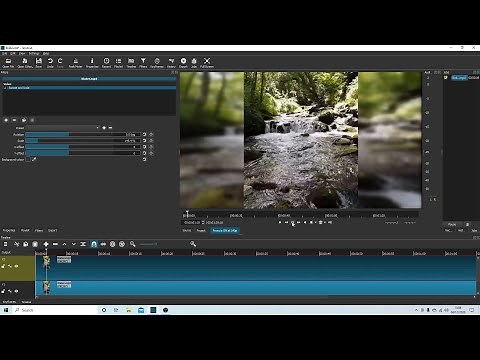This screenshot has width=480, height=360.
Task: Toggle scrub while dragging
Action: pos(103,244)
